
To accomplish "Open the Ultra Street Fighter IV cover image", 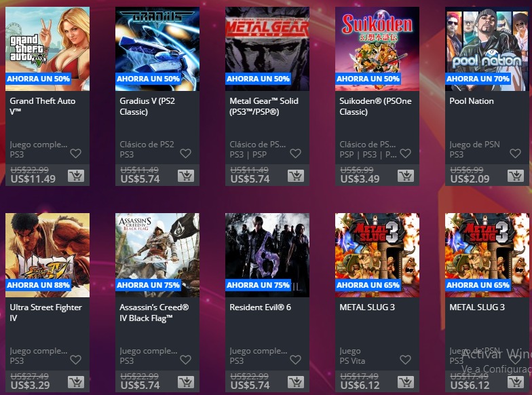I will point(47,255).
